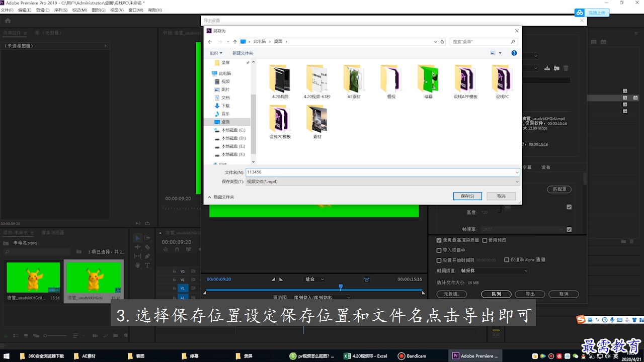This screenshot has height=362, width=644.
Task: Select the Razor tool
Action: (147, 247)
